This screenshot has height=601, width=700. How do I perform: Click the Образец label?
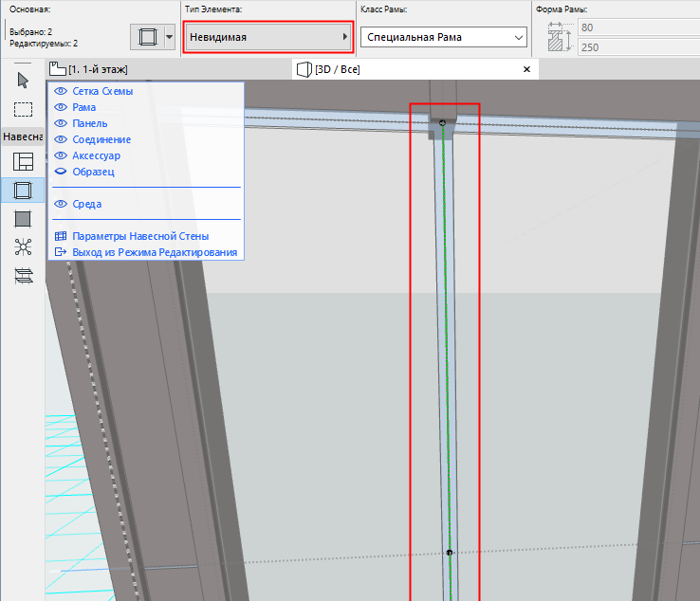(93, 172)
